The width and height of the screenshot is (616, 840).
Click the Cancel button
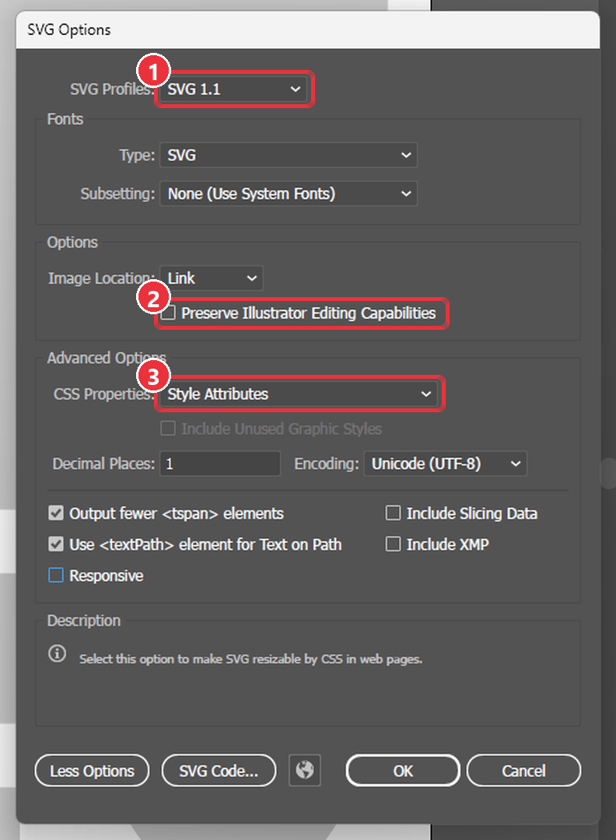(523, 771)
